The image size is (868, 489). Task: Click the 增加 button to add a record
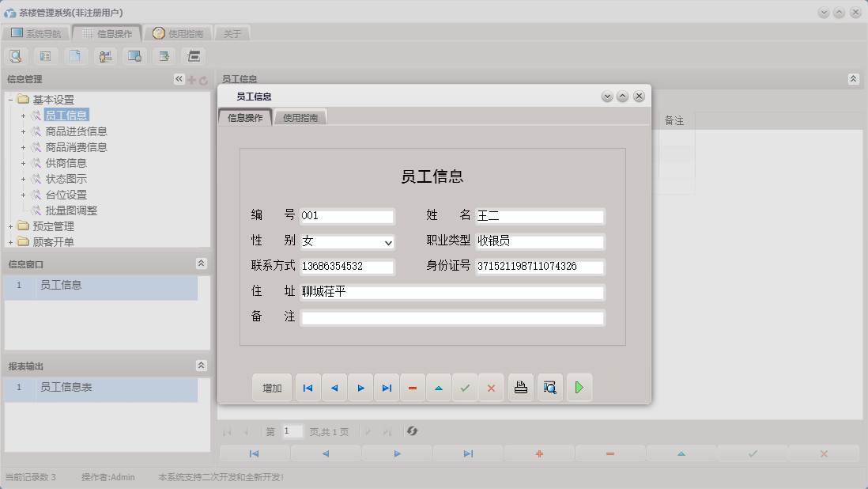(271, 387)
